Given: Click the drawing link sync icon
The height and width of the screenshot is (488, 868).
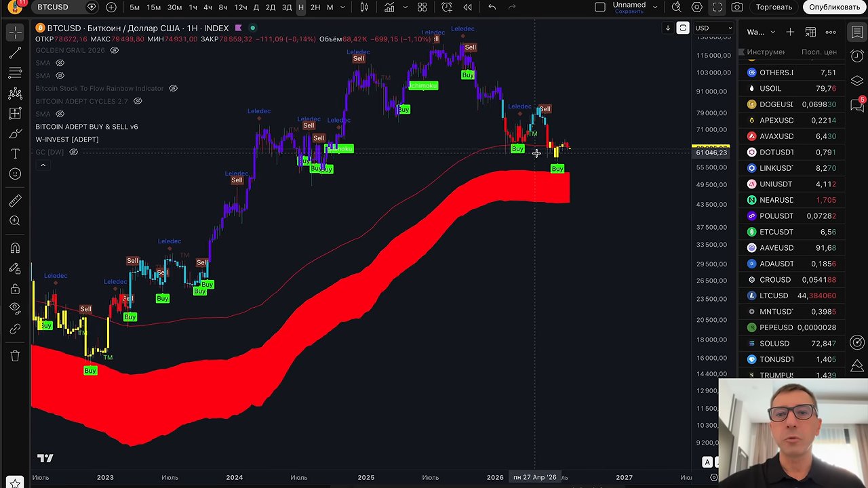Looking at the screenshot, I should 15,329.
